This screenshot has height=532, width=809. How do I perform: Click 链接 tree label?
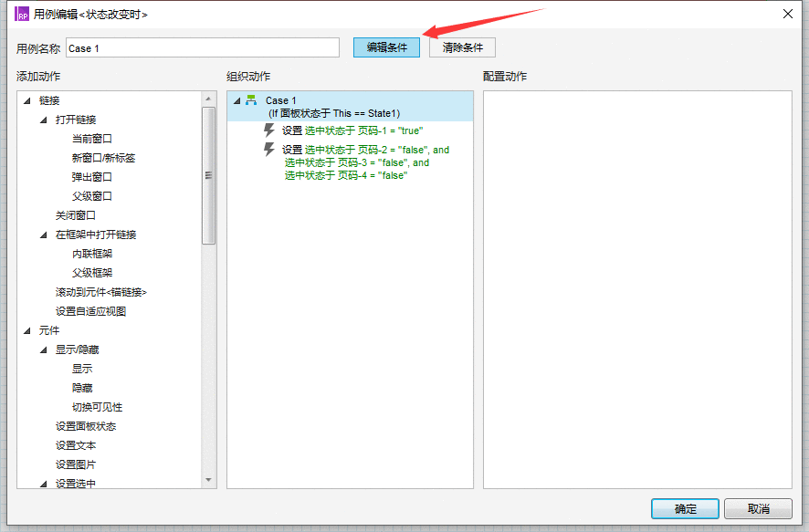(49, 100)
